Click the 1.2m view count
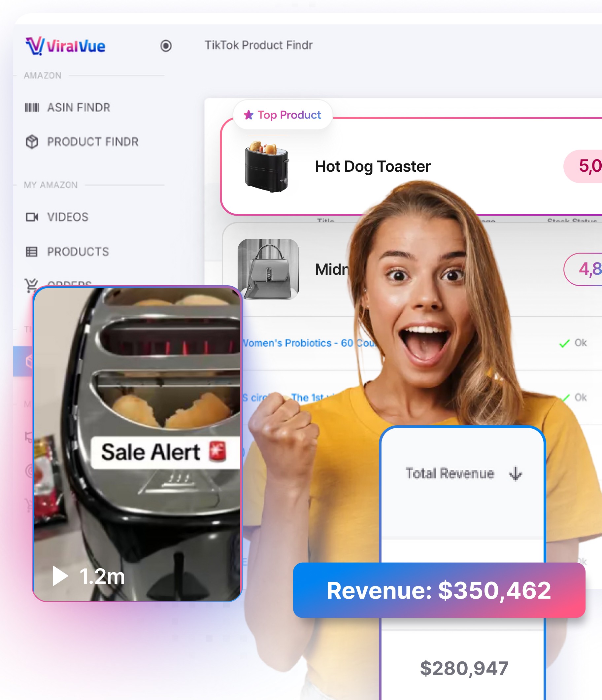The image size is (602, 700). [x=102, y=577]
